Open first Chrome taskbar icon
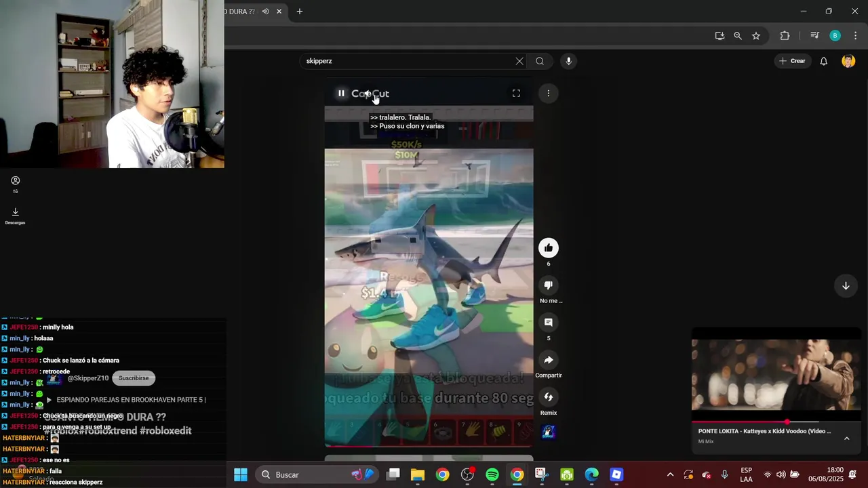This screenshot has width=868, height=488. (442, 474)
